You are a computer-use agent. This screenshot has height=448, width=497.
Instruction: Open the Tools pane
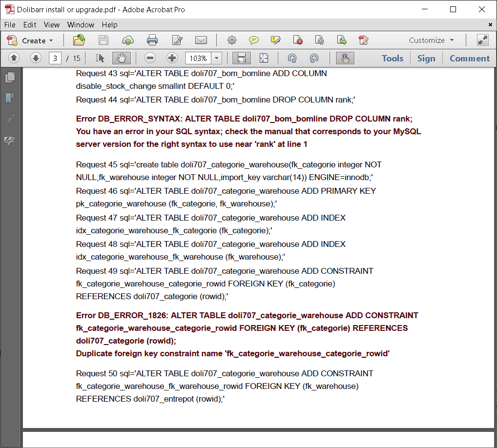(x=392, y=59)
